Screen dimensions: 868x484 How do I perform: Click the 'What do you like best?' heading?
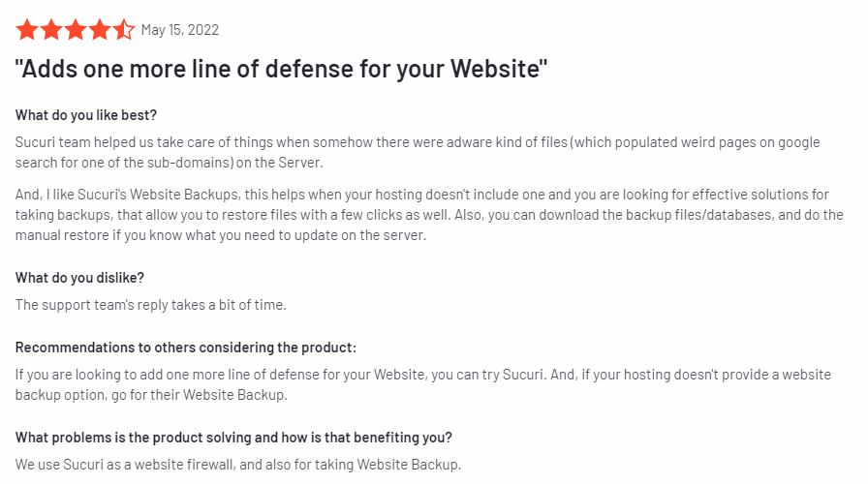pyautogui.click(x=86, y=115)
